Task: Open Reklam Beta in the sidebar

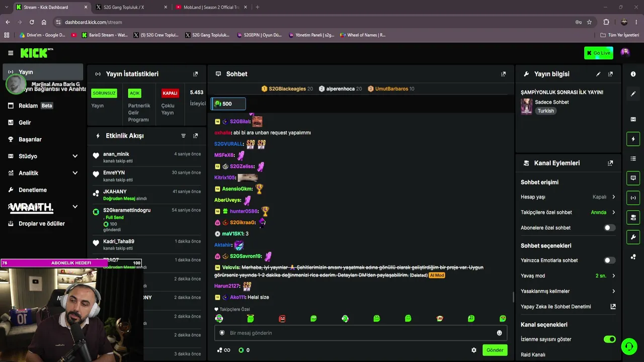Action: (43, 106)
